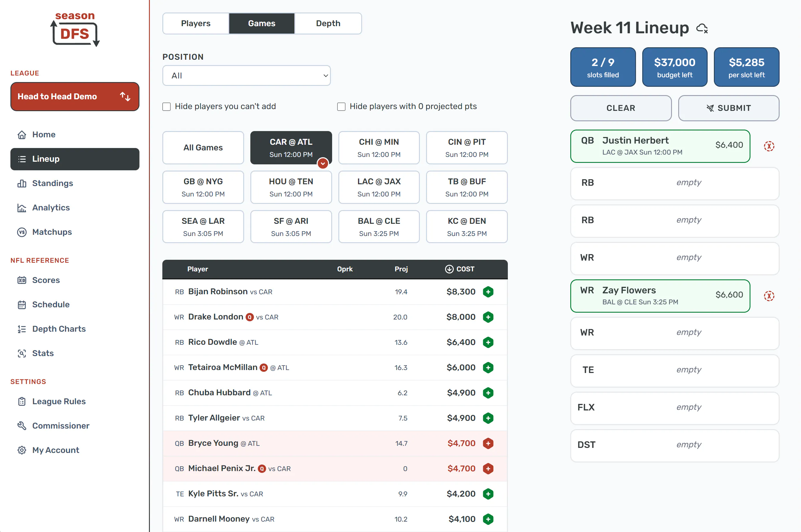Open Stats in sidebar
The width and height of the screenshot is (801, 532).
[75, 354]
